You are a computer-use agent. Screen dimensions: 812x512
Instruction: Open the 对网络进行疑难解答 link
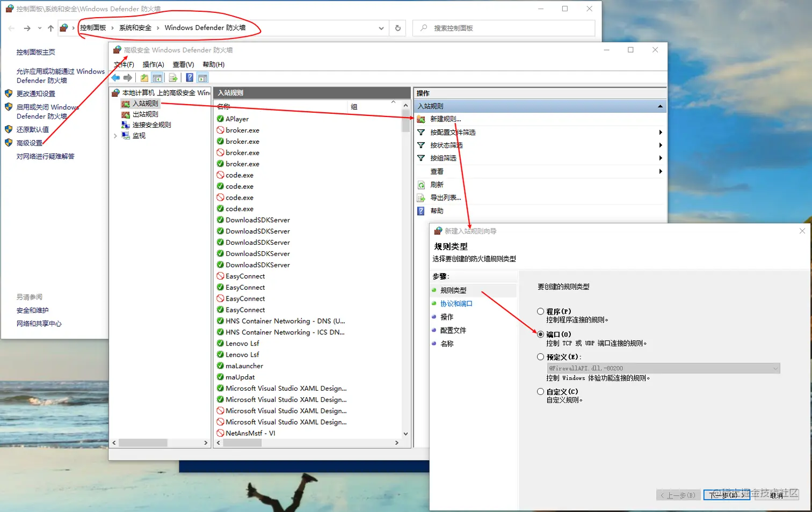[x=45, y=156]
